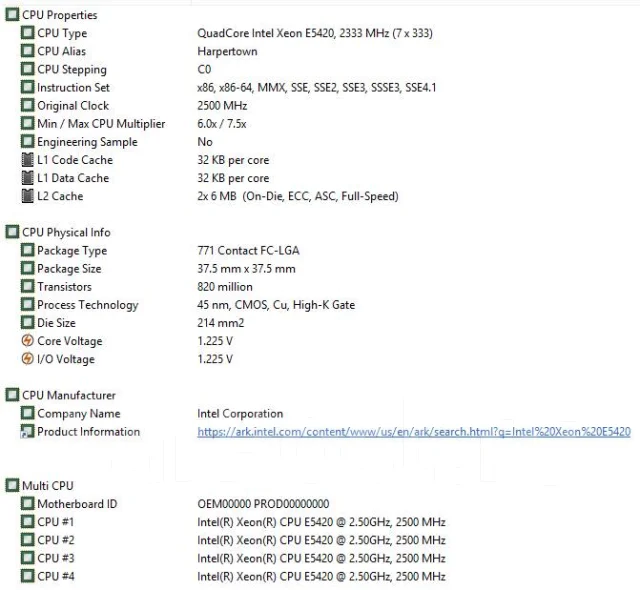Image resolution: width=640 pixels, height=590 pixels.
Task: Open the ark.intel.com Xeon E5420 link
Action: (x=414, y=432)
